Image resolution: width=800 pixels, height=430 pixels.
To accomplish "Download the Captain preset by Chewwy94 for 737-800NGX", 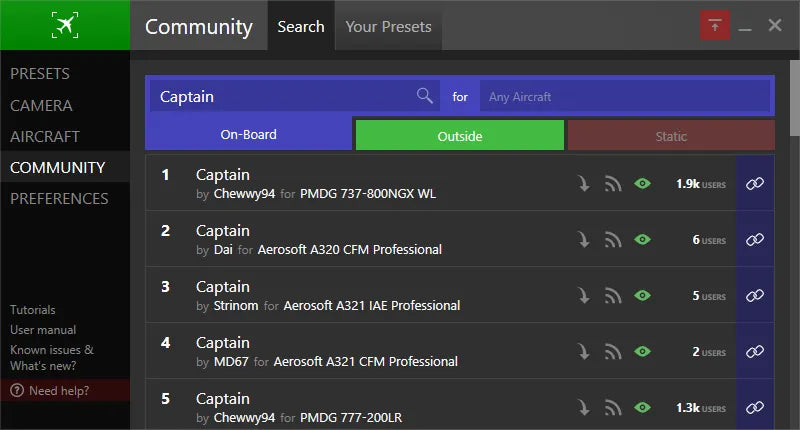I will pyautogui.click(x=584, y=183).
